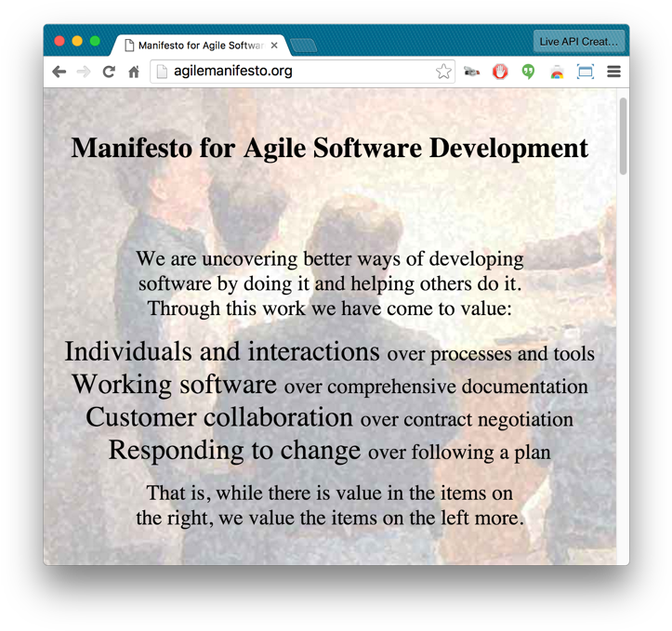Screen dimensions: 672x631
Task: Click the vertical page scrollbar thumb
Action: [x=623, y=136]
